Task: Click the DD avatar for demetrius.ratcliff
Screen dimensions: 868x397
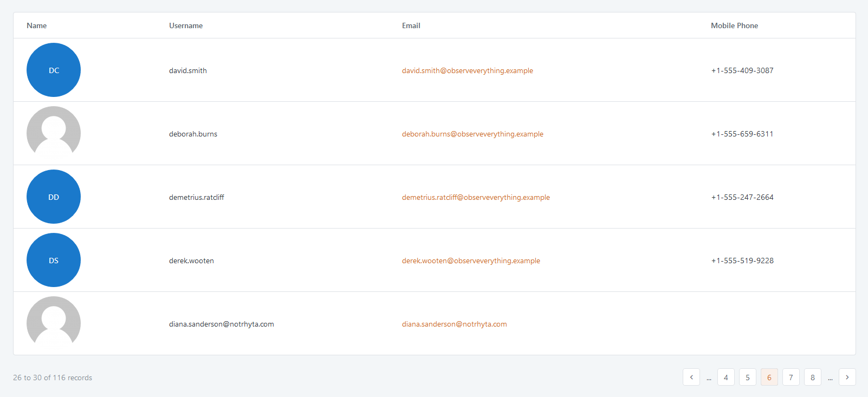Action: 54,197
